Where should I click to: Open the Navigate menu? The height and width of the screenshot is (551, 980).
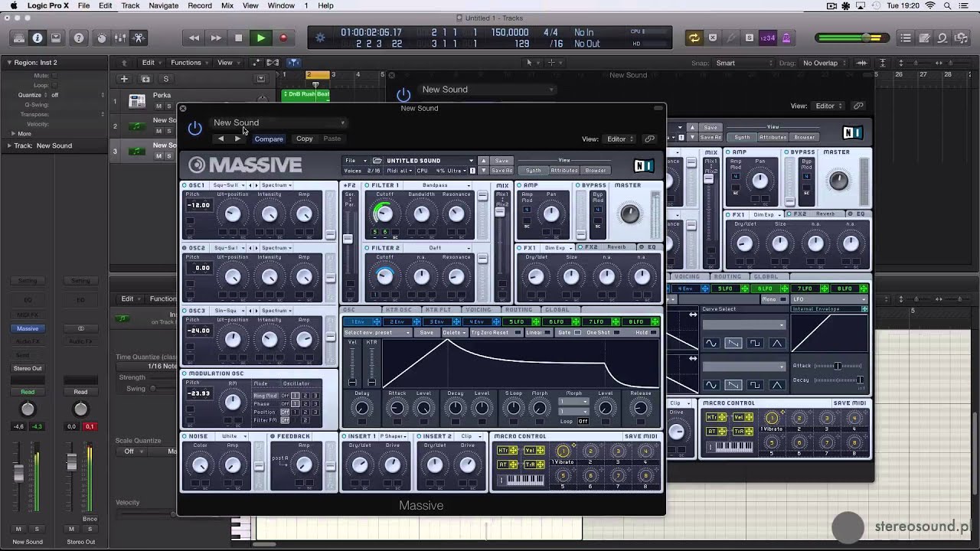(x=163, y=5)
